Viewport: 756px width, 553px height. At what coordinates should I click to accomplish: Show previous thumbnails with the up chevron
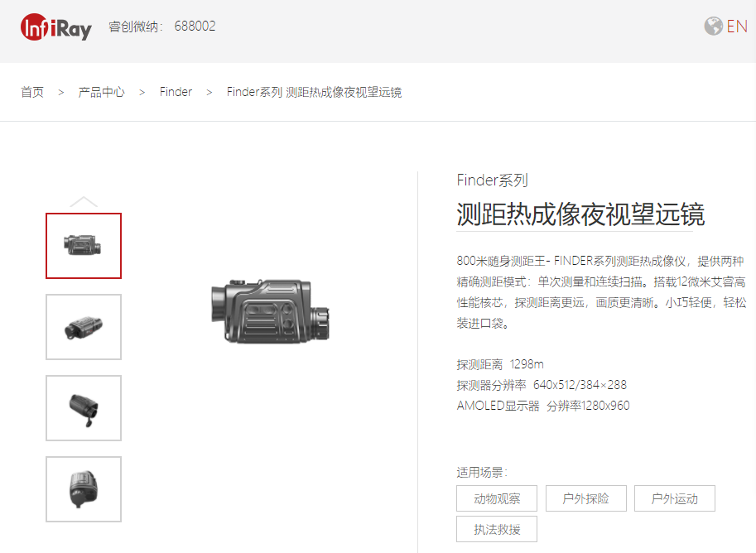click(84, 201)
